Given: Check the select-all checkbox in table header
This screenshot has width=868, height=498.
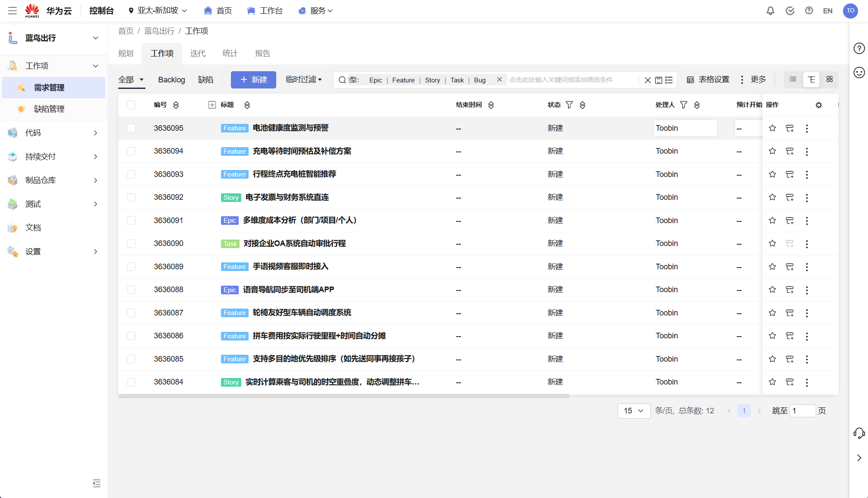Looking at the screenshot, I should [131, 104].
